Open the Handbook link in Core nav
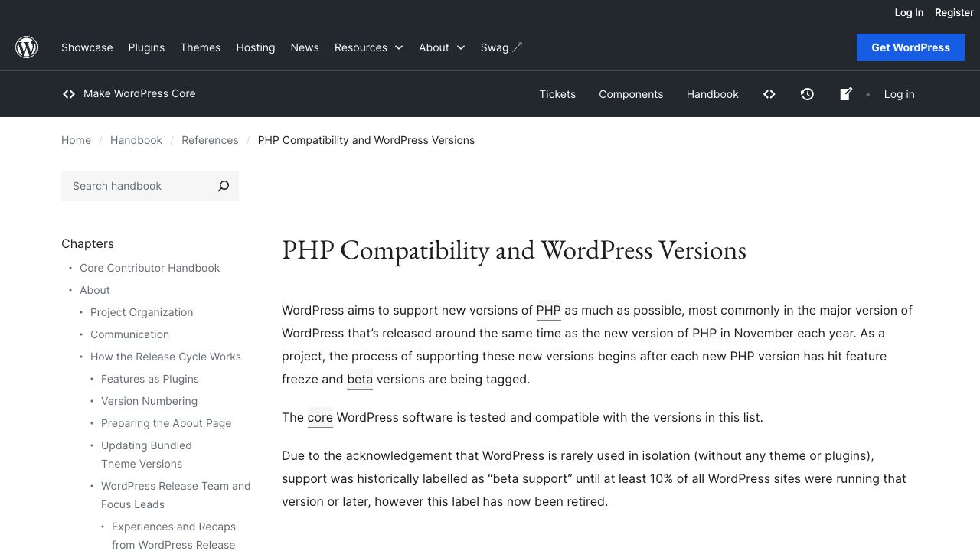Viewport: 980px width, 551px height. coord(713,94)
